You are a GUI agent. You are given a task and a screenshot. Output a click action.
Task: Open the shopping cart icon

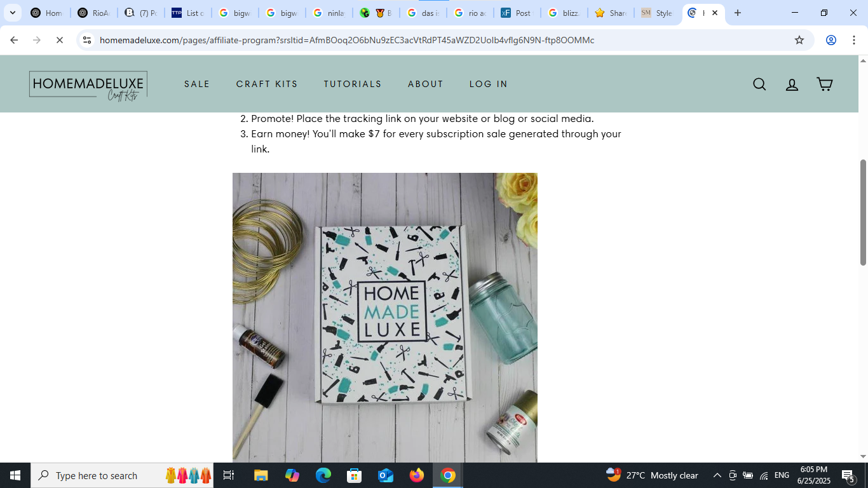(824, 84)
